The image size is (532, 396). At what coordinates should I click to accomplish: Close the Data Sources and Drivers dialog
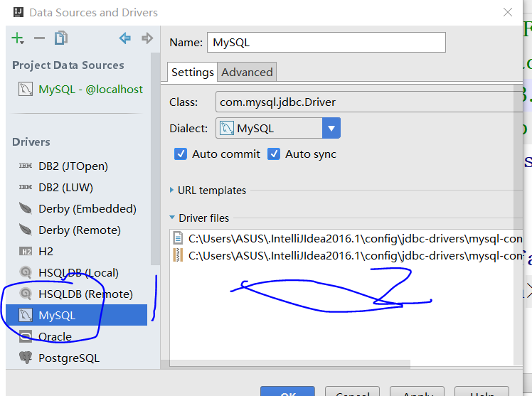tap(508, 13)
